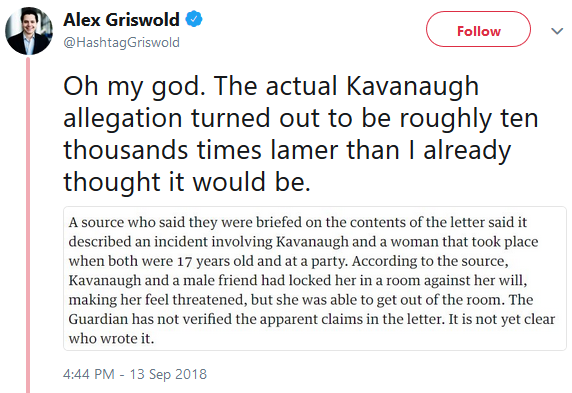Enlarge the embedded Guardian article excerpt image
The image size is (572, 393).
click(315, 278)
